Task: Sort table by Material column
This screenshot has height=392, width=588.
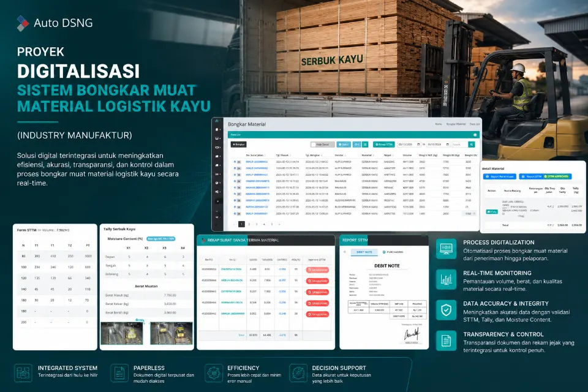Action: (x=368, y=156)
